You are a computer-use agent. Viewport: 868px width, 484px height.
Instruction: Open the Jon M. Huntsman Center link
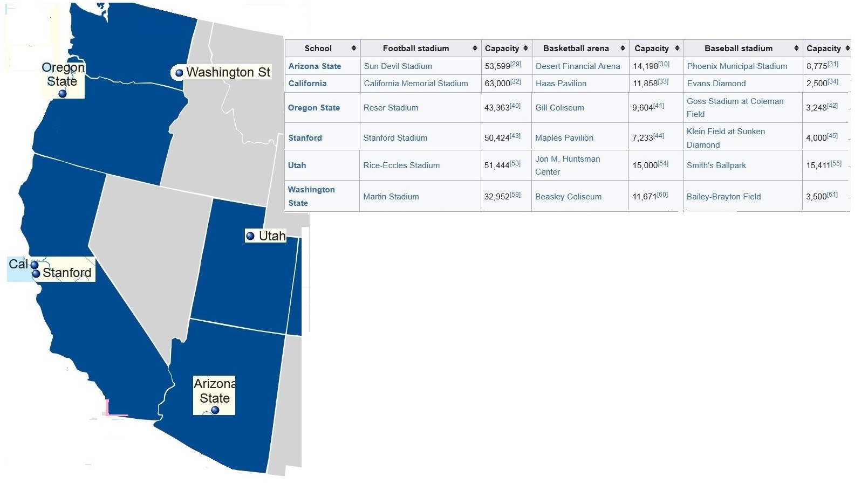click(x=568, y=165)
